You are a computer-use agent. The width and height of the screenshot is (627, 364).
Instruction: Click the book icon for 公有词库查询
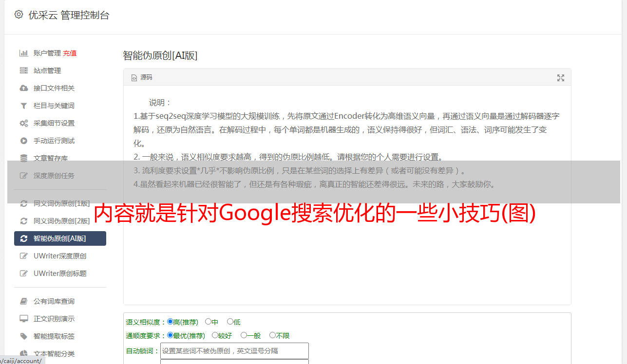click(x=23, y=301)
